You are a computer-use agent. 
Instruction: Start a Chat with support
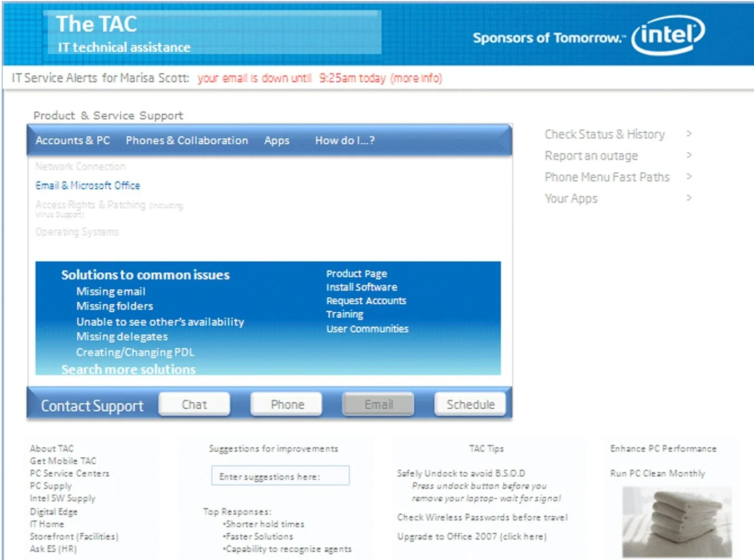pos(194,404)
